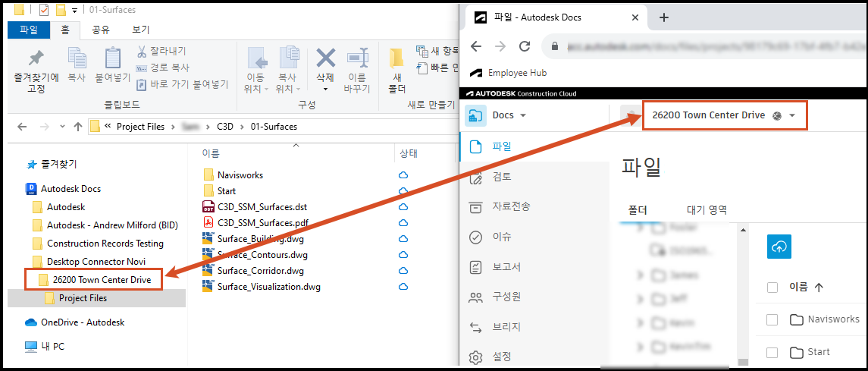Select the Share (공유) ribbon tab

100,30
